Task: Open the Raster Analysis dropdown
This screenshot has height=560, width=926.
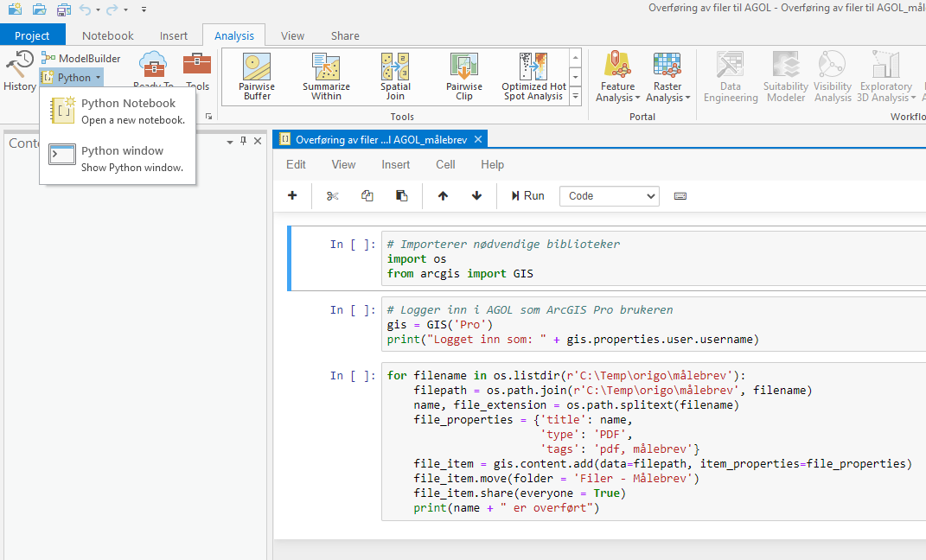Action: click(668, 77)
